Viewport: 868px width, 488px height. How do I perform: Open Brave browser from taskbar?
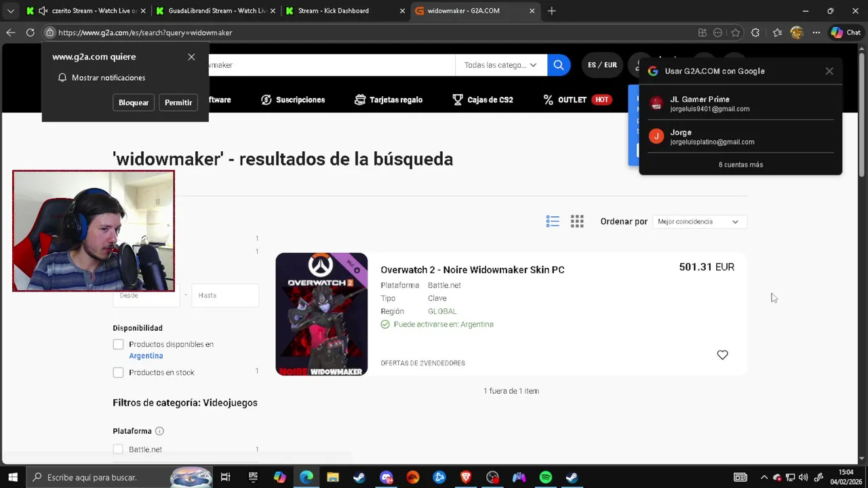click(x=465, y=477)
